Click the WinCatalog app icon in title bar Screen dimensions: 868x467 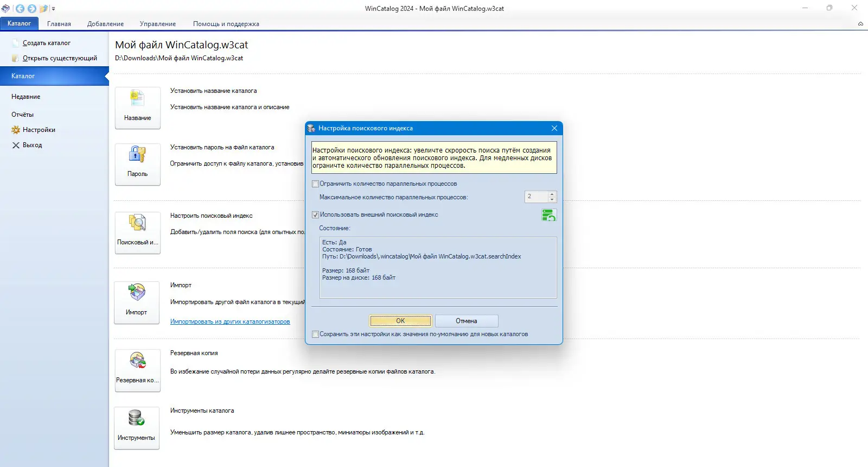tap(6, 8)
